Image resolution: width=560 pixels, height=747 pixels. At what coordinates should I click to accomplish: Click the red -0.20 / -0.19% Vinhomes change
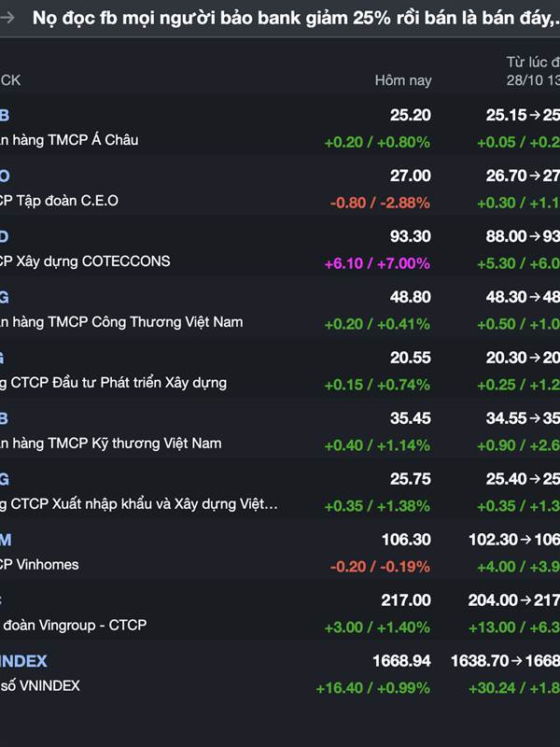tap(379, 567)
